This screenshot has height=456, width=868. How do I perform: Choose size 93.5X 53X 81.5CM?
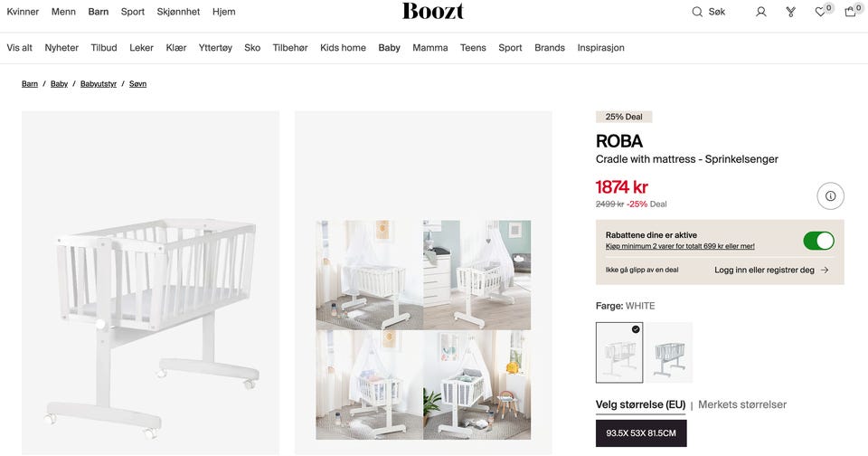[641, 432]
